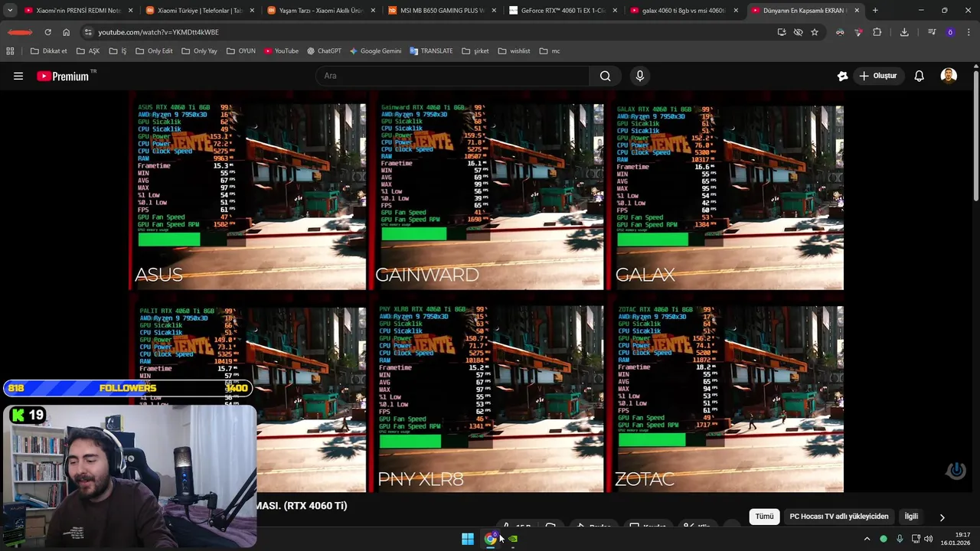980x551 pixels.
Task: Show Chrome downloads tray
Action: coord(904,32)
